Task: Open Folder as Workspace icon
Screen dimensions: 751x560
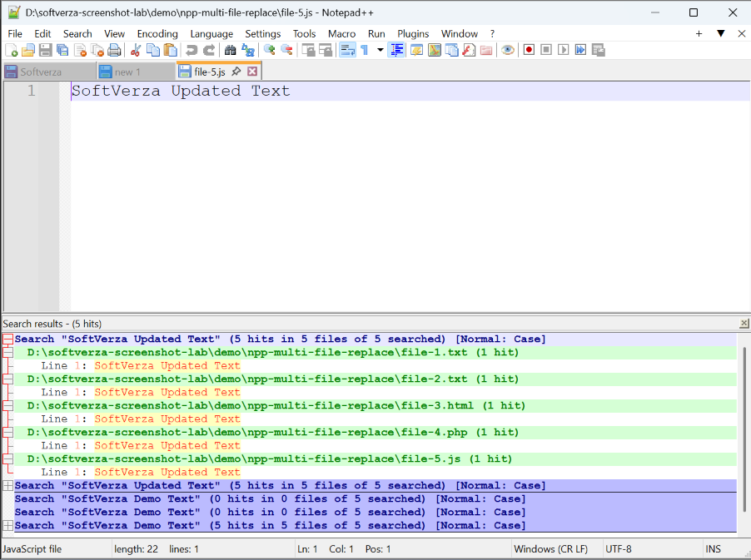Action: coord(486,50)
